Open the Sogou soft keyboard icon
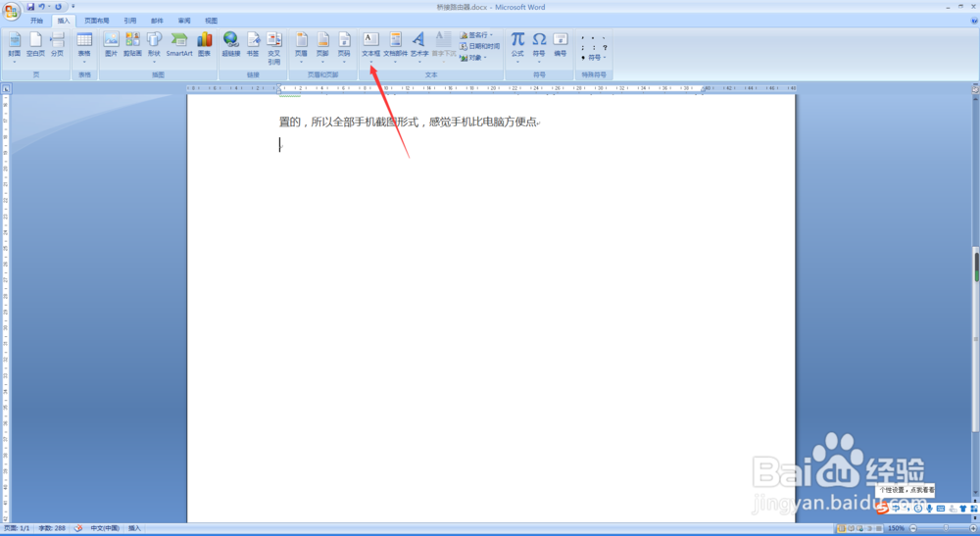The image size is (980, 536). pos(941,509)
